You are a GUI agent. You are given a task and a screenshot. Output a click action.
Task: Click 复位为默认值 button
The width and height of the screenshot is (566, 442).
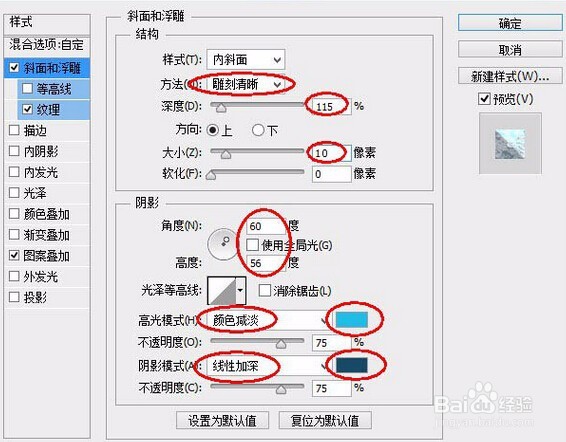coord(325,420)
